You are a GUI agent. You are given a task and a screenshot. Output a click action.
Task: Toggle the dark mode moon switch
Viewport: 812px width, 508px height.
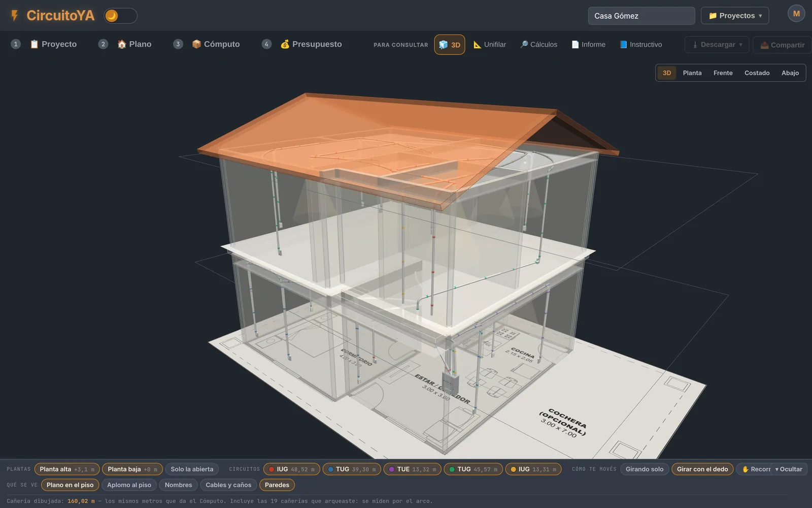coord(120,16)
